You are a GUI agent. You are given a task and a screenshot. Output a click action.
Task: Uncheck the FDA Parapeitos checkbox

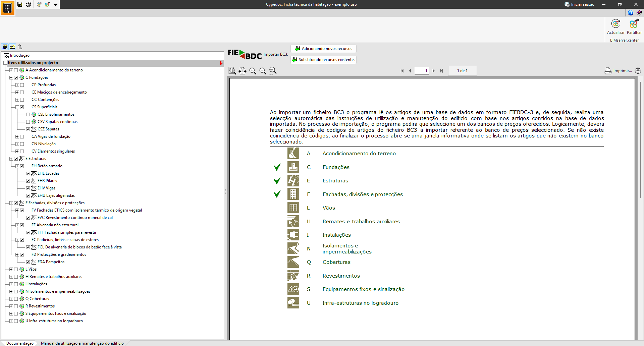(x=28, y=262)
